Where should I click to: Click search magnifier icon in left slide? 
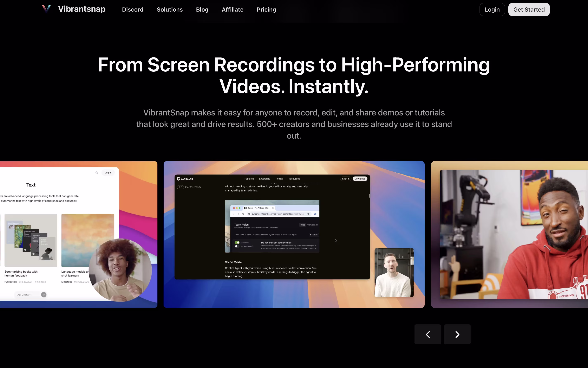(x=97, y=173)
